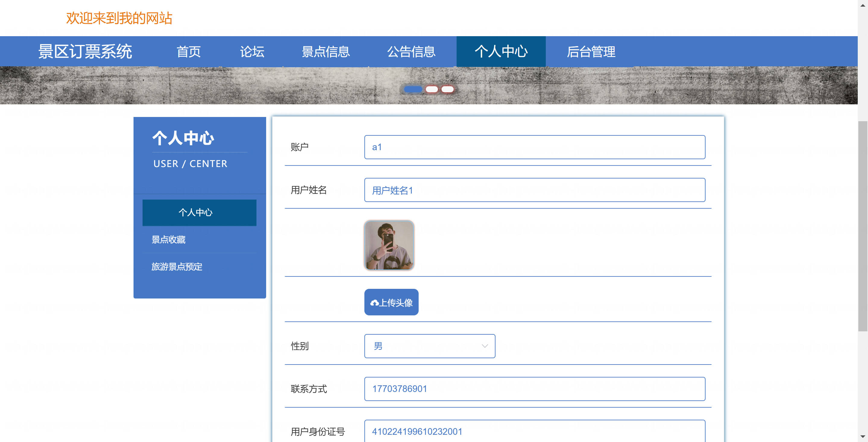Click the USER / CENTER sidebar heading
This screenshot has height=442, width=868.
point(190,164)
